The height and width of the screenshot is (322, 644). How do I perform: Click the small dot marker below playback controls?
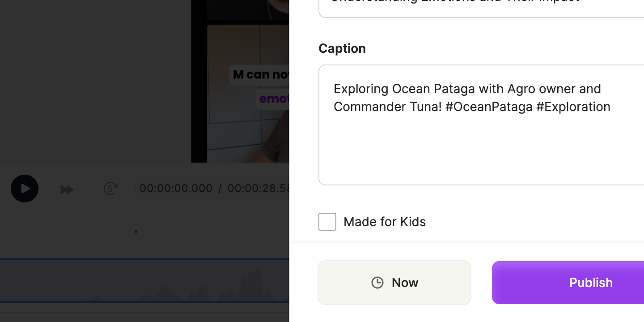pos(136,232)
